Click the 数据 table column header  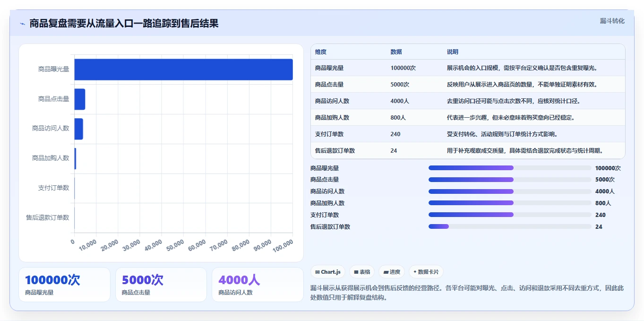coord(396,52)
